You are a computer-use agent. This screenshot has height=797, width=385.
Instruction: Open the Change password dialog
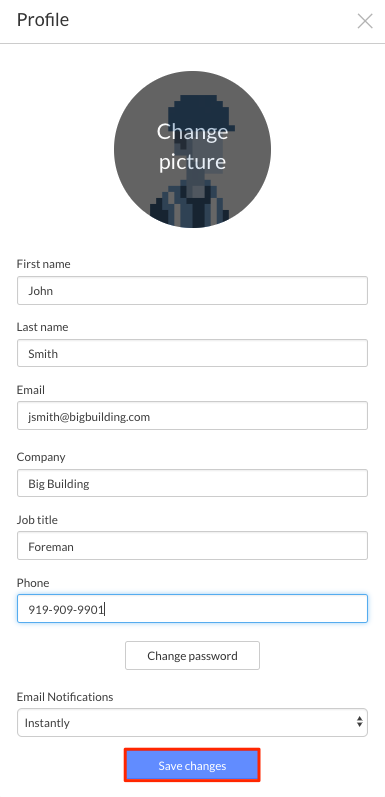tap(192, 656)
